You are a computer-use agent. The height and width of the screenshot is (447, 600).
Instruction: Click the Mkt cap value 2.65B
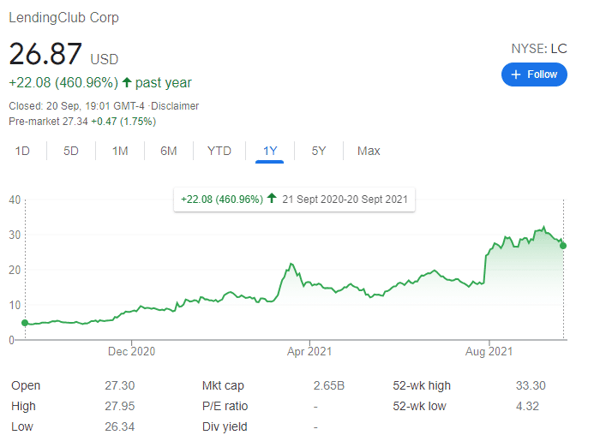[x=329, y=385]
